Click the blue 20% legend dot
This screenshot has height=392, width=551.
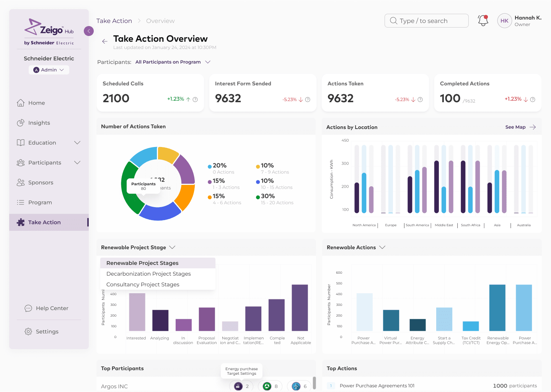pyautogui.click(x=210, y=167)
